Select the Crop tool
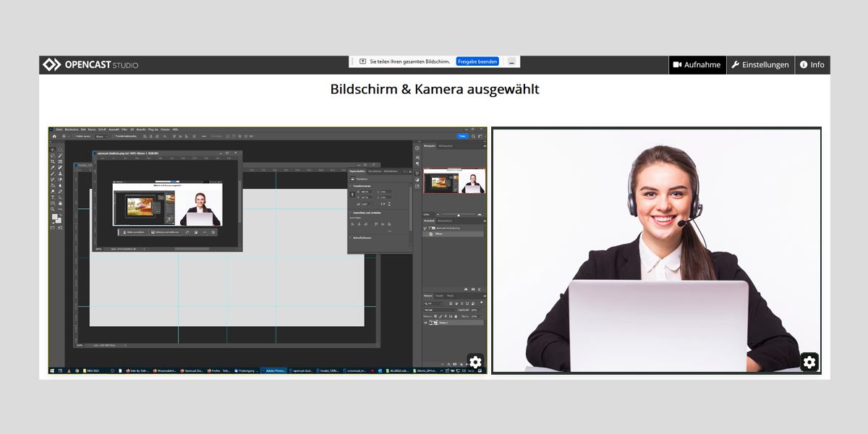 point(52,161)
